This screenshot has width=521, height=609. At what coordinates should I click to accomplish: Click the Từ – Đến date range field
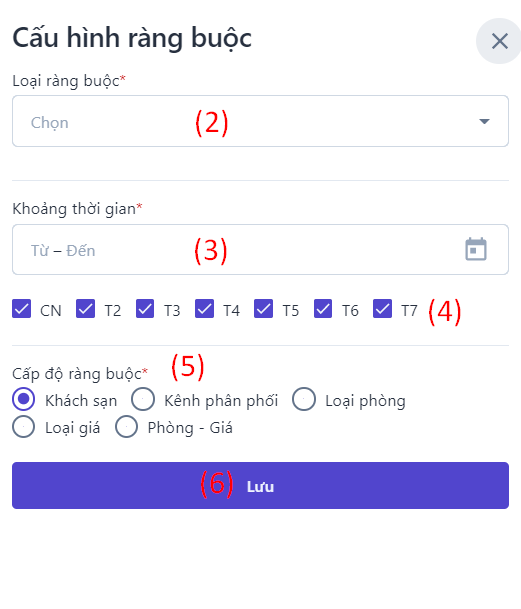coord(260,249)
